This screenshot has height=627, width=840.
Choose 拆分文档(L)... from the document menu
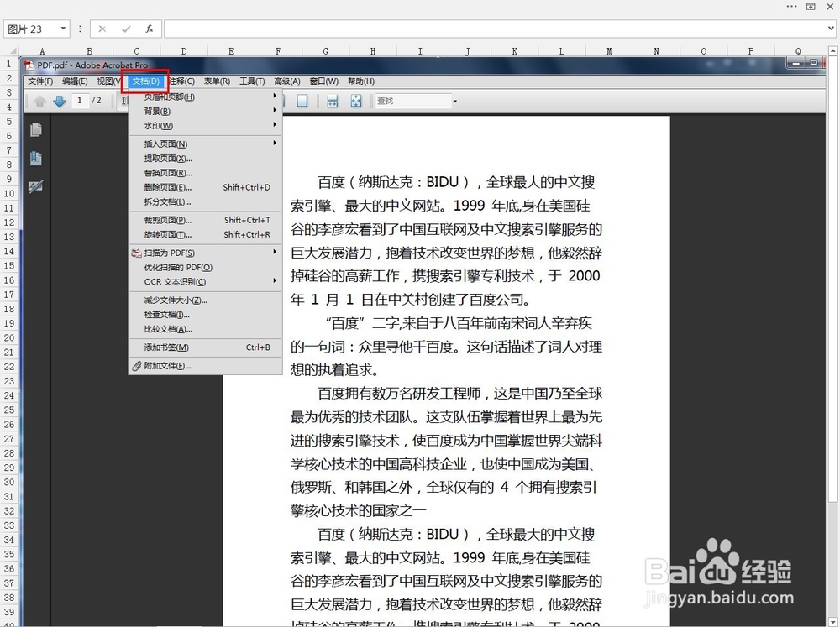point(206,201)
